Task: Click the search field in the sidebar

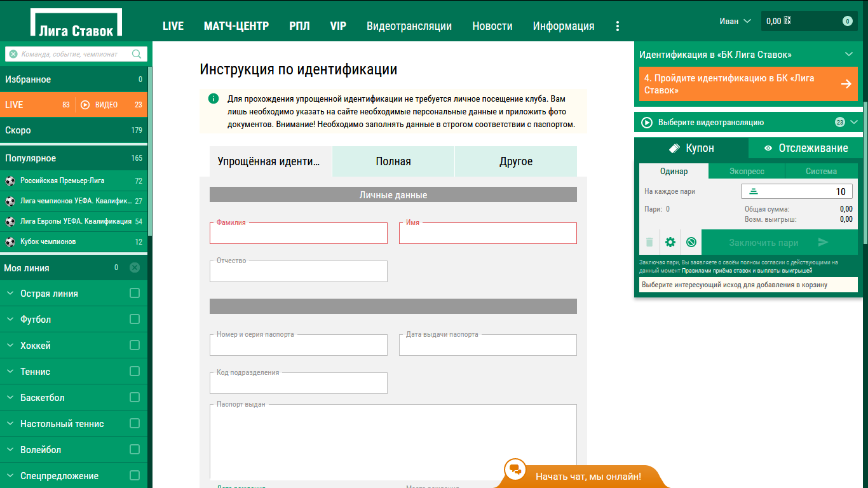Action: pyautogui.click(x=76, y=54)
